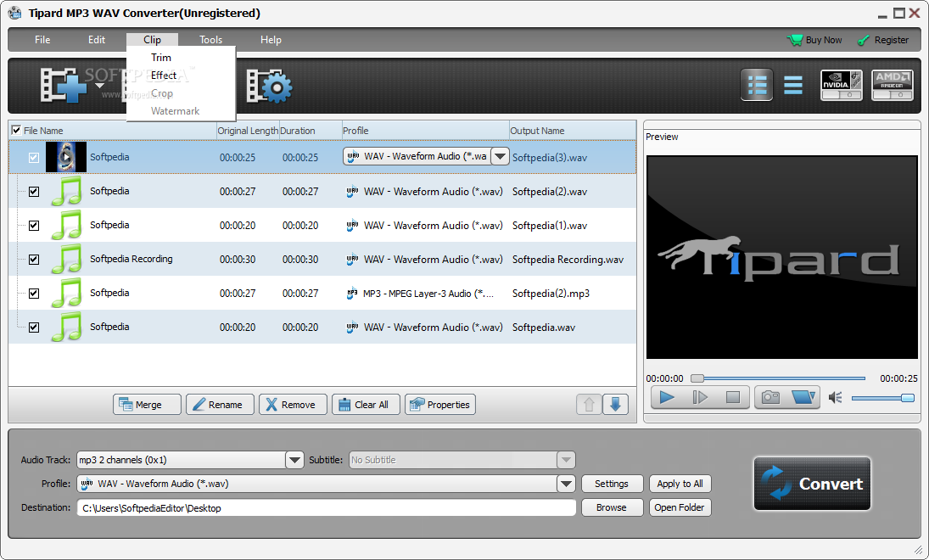This screenshot has height=560, width=929.
Task: Click music note icon of Softpedia Recording
Action: coord(67,259)
